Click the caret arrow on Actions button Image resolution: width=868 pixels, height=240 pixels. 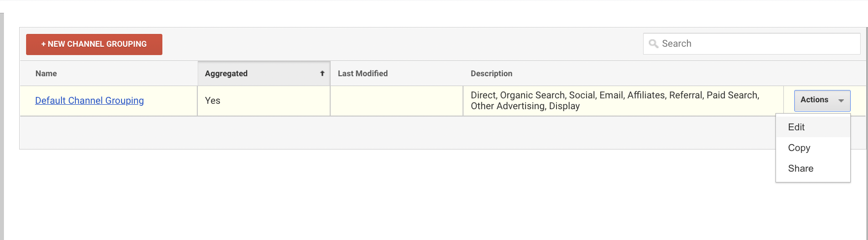click(841, 100)
